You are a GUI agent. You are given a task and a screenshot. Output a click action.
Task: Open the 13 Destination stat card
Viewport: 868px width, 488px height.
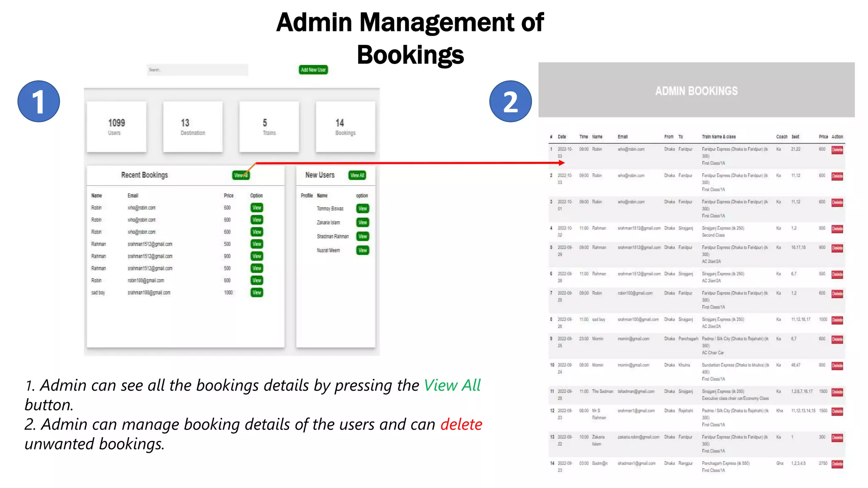tap(193, 127)
